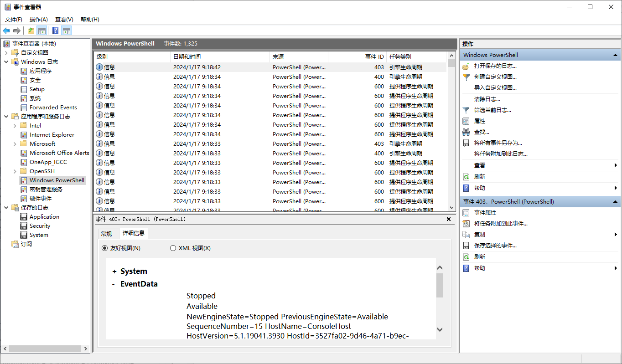Viewport: 622px width, 364px height.
Task: Sort by 级别 column header
Action: [x=132, y=57]
